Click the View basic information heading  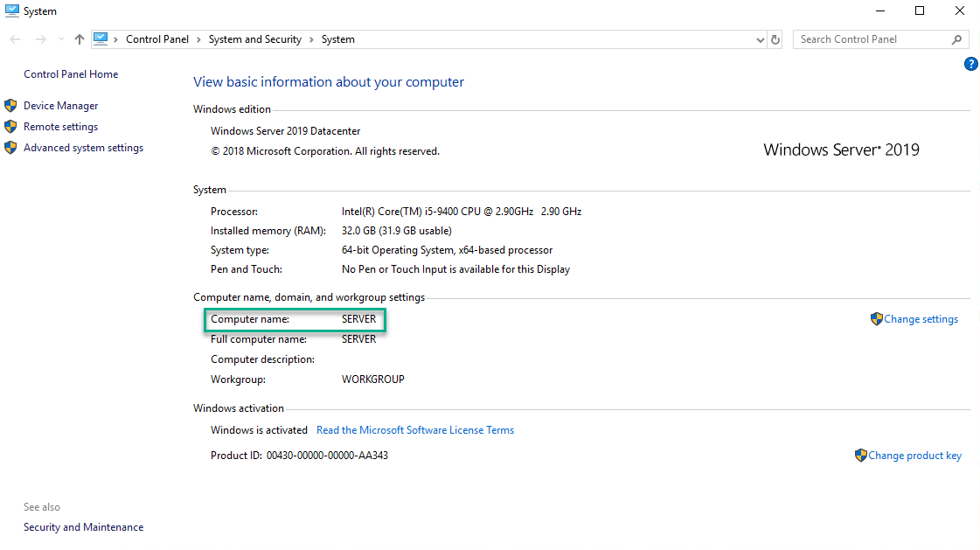328,82
